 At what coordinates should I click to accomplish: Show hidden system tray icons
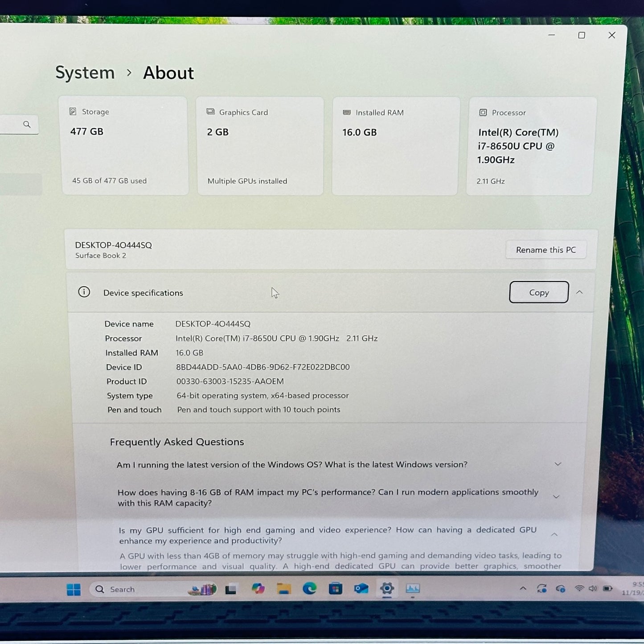pyautogui.click(x=523, y=589)
